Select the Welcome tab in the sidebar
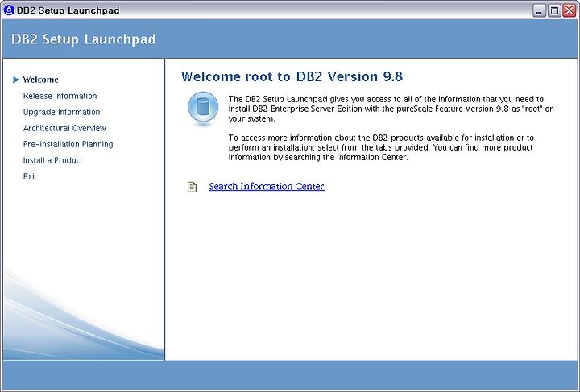This screenshot has height=392, width=580. (x=41, y=80)
